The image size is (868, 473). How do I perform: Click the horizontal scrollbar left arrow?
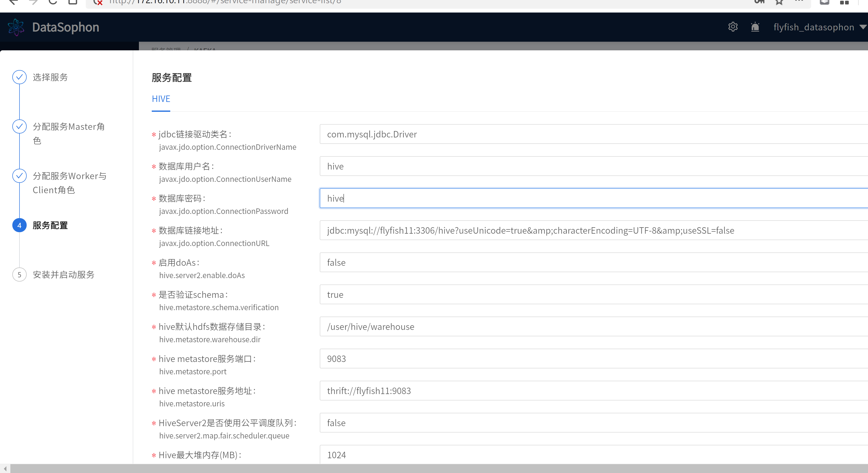[x=5, y=469]
